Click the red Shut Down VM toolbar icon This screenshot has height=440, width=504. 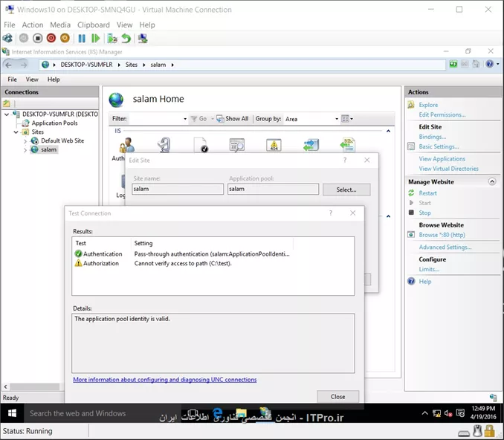click(51, 39)
